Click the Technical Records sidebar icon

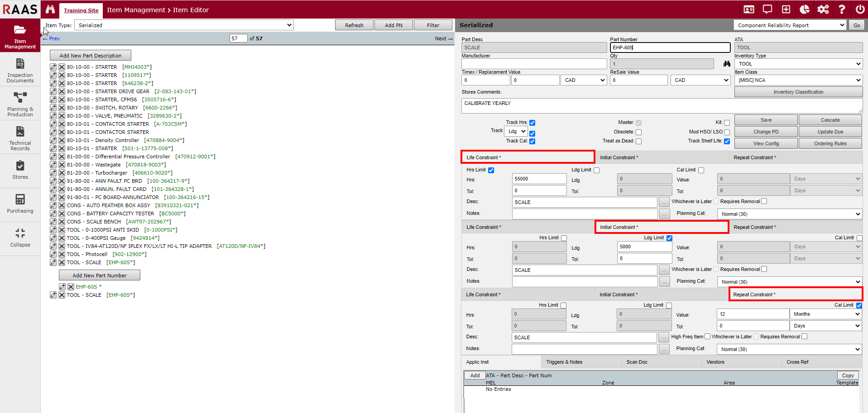pyautogui.click(x=20, y=138)
